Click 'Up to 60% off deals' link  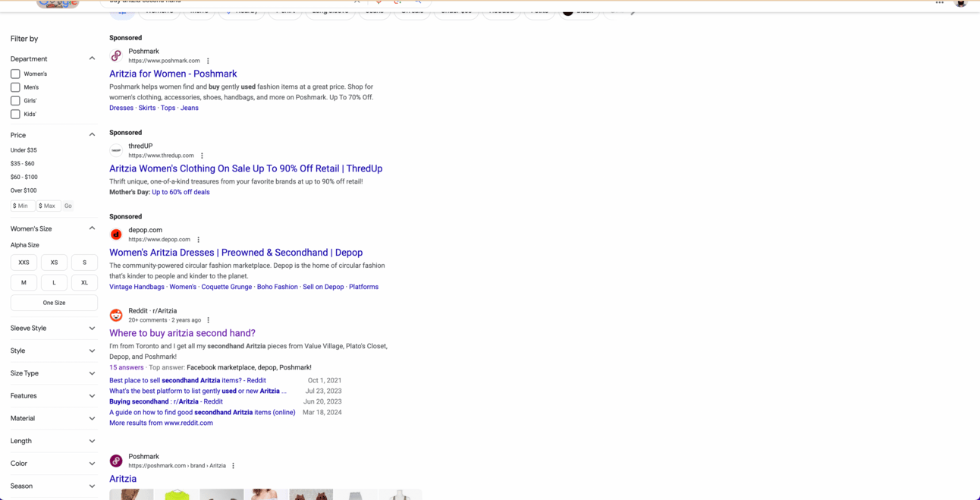(181, 192)
